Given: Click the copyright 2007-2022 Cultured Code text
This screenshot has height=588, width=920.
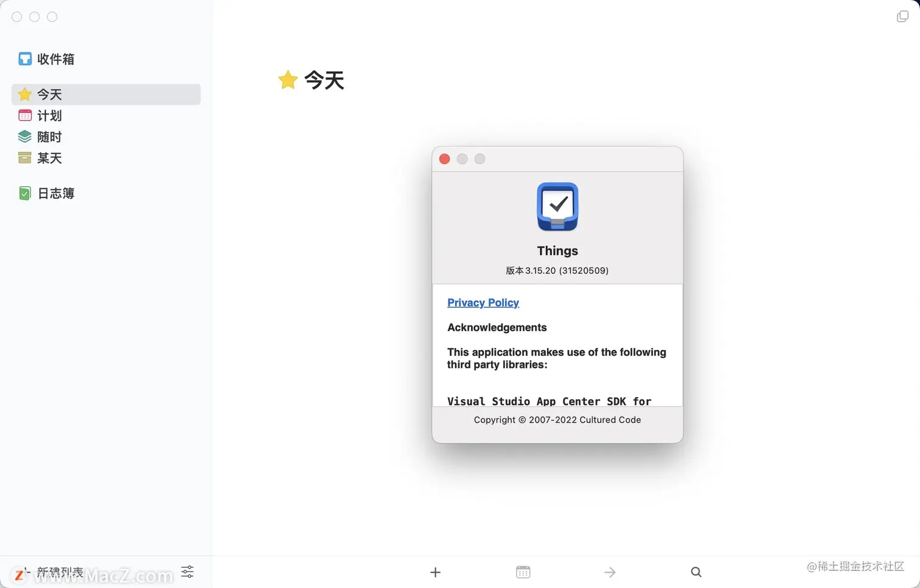Looking at the screenshot, I should coord(557,420).
